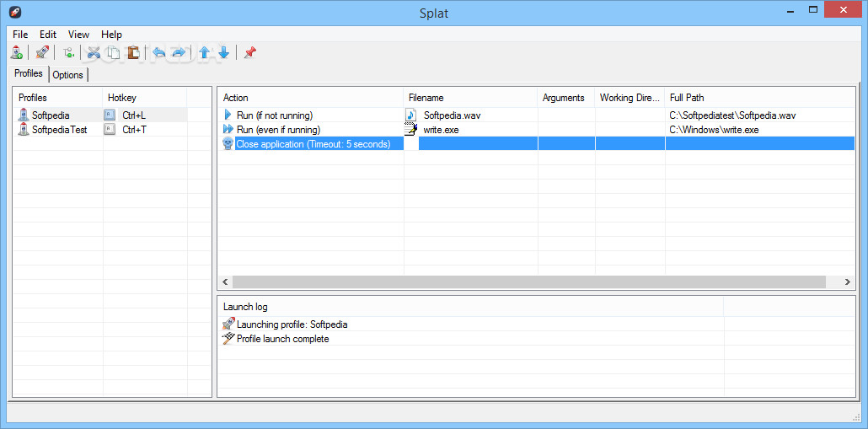Click the Softpedia profile rocket icon
Viewport: 868px width, 429px height.
(x=24, y=115)
